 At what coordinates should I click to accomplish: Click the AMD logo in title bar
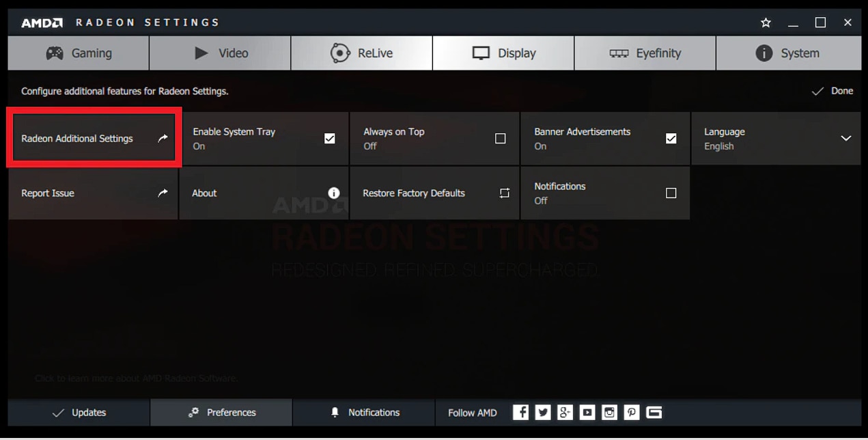[x=42, y=23]
